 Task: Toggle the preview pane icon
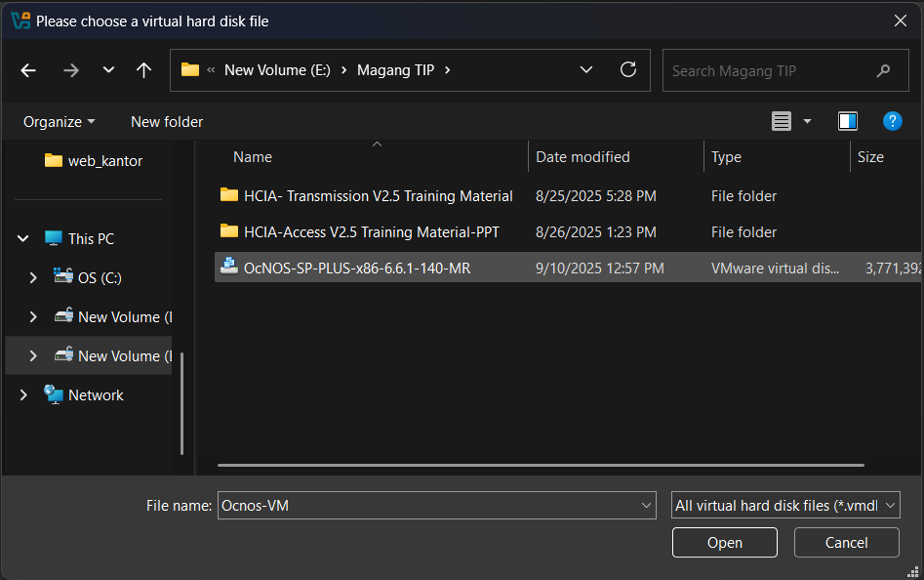point(847,121)
